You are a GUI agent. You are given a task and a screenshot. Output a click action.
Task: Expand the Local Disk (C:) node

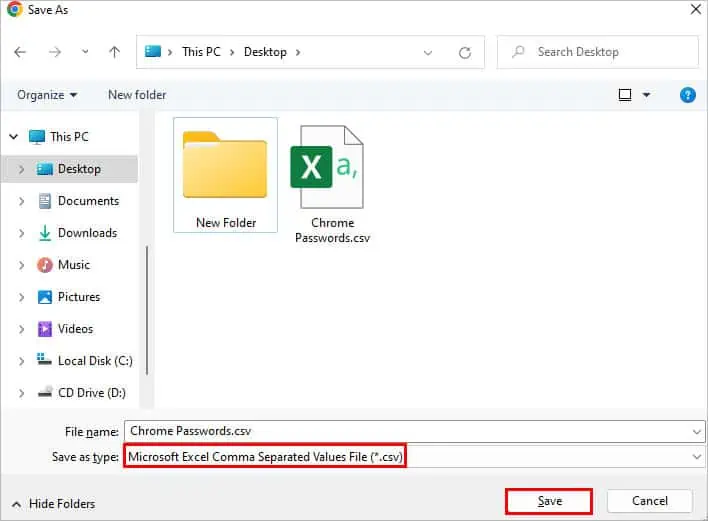pos(21,361)
